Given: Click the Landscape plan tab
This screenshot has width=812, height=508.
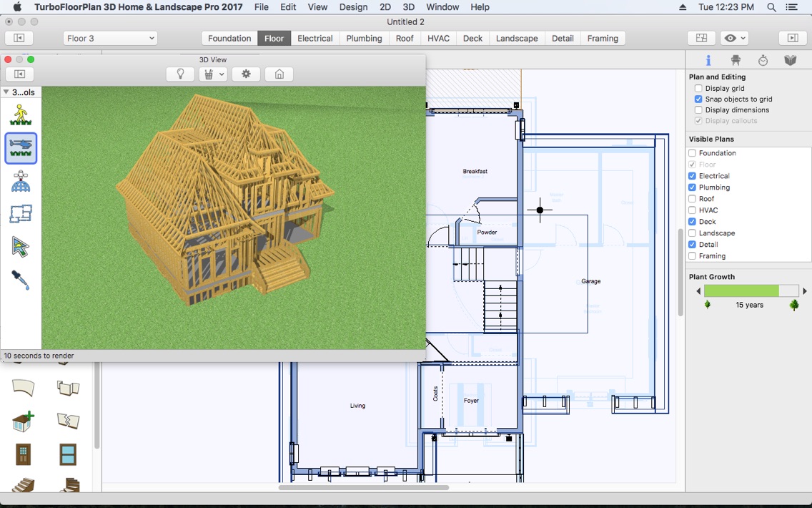Looking at the screenshot, I should (516, 38).
